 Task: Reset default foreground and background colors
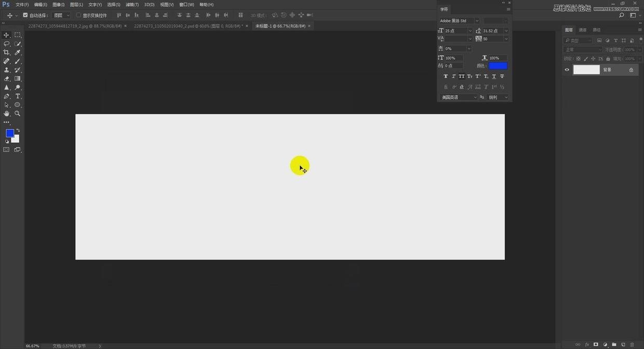pyautogui.click(x=7, y=141)
